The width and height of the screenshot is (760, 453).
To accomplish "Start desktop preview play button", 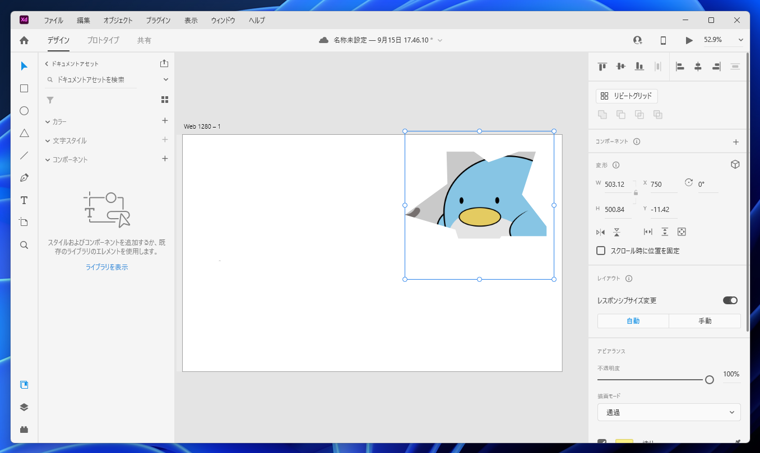I will 689,40.
